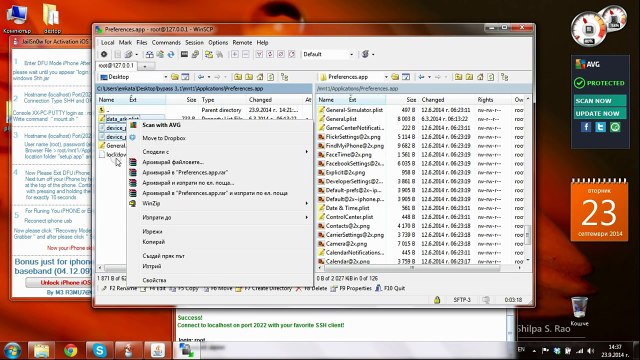Open the new session tab dropdown

click(144, 66)
